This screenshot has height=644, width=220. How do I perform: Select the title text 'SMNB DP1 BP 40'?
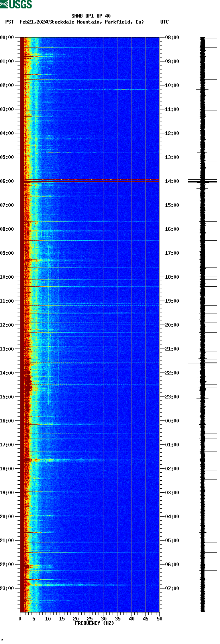(91, 16)
